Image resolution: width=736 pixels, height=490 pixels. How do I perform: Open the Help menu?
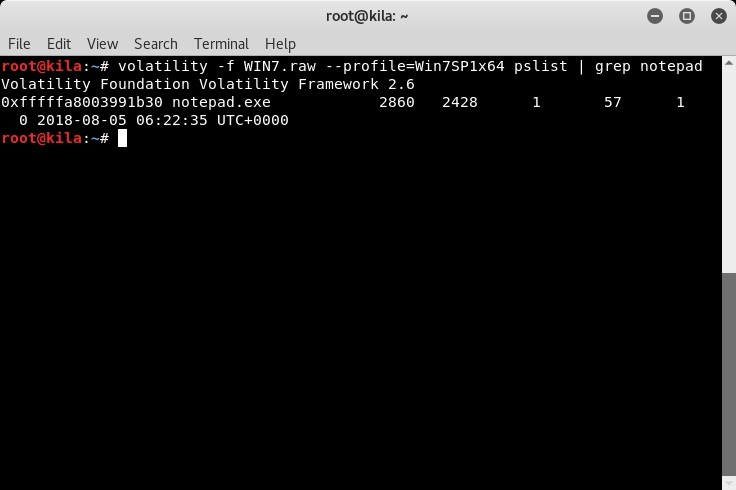point(280,44)
